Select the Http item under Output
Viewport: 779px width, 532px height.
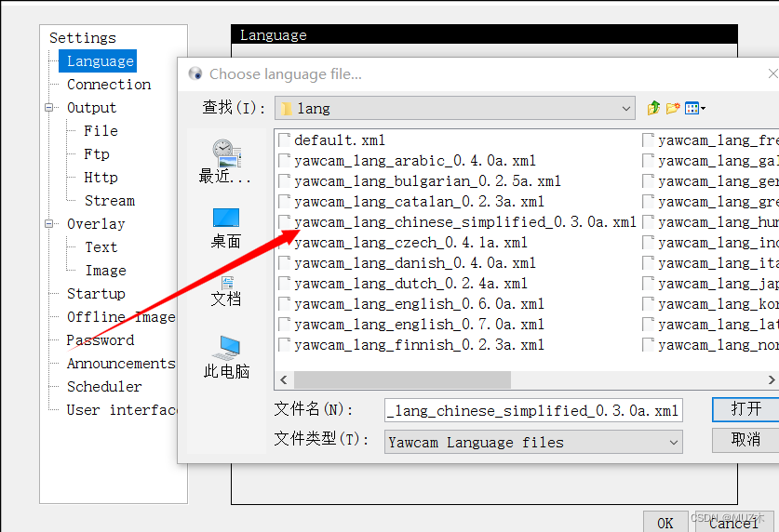(x=101, y=177)
